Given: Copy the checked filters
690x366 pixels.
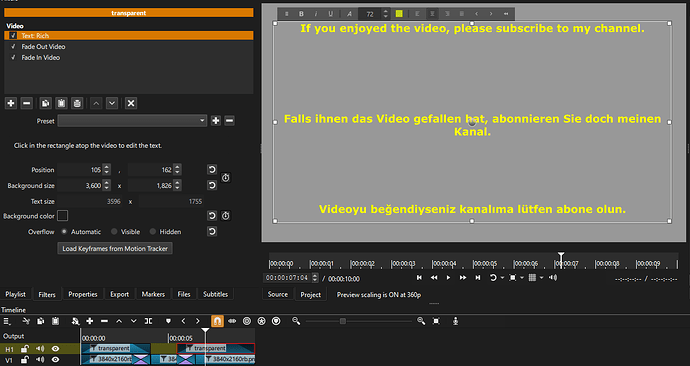Looking at the screenshot, I should [x=45, y=103].
